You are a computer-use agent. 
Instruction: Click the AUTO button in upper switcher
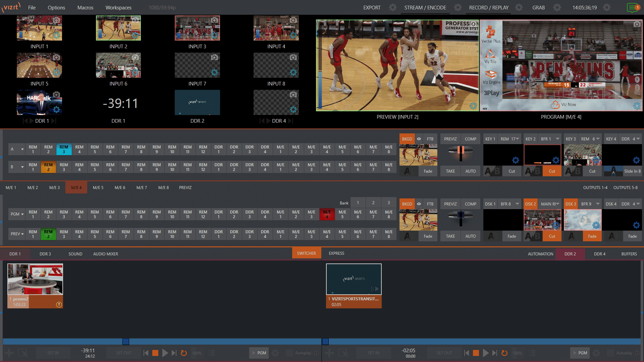point(470,171)
